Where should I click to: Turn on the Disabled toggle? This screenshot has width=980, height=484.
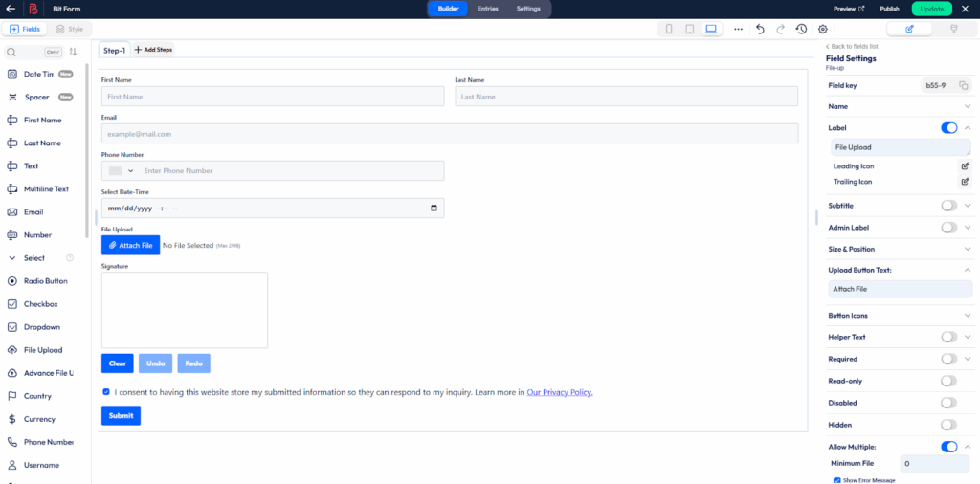(948, 403)
